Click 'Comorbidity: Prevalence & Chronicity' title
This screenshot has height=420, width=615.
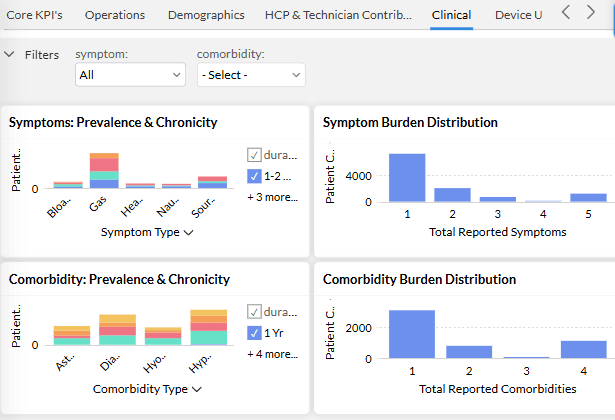[x=119, y=279]
